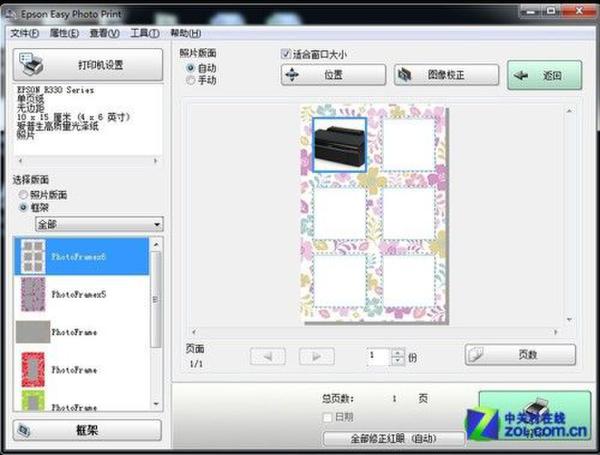
Task: Decrease copies with down stepper arrow
Action: pyautogui.click(x=398, y=361)
